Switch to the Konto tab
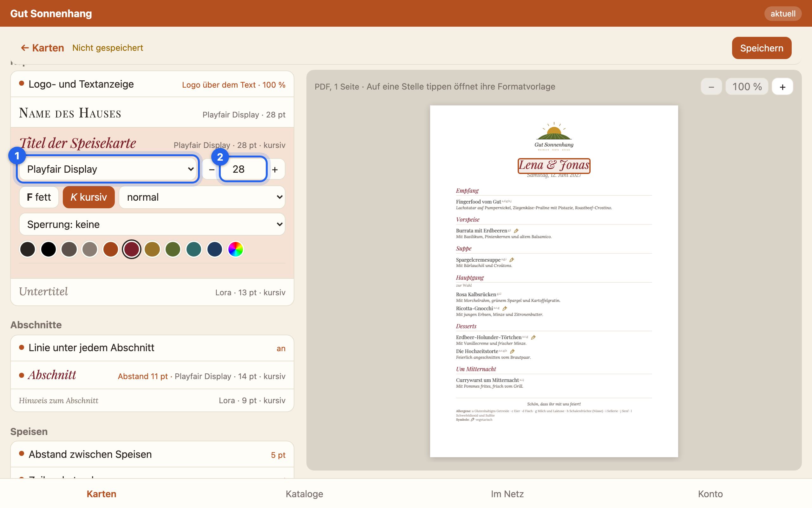 tap(710, 494)
